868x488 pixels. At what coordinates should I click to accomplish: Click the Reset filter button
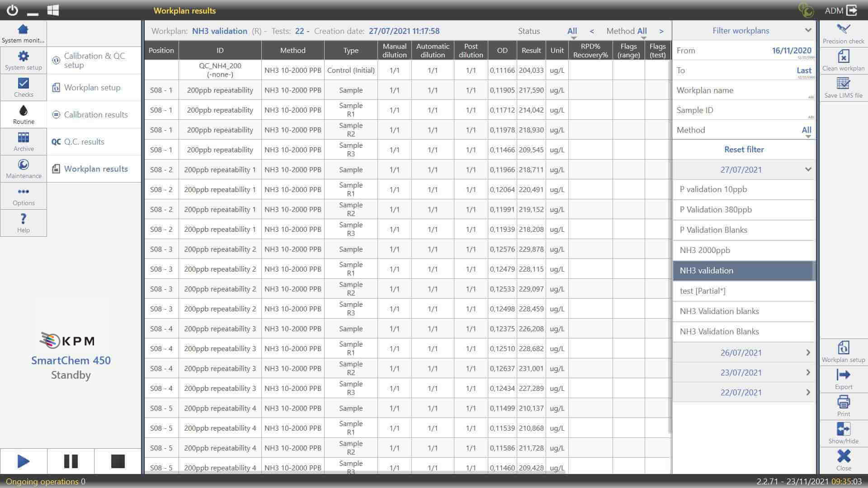(x=744, y=150)
